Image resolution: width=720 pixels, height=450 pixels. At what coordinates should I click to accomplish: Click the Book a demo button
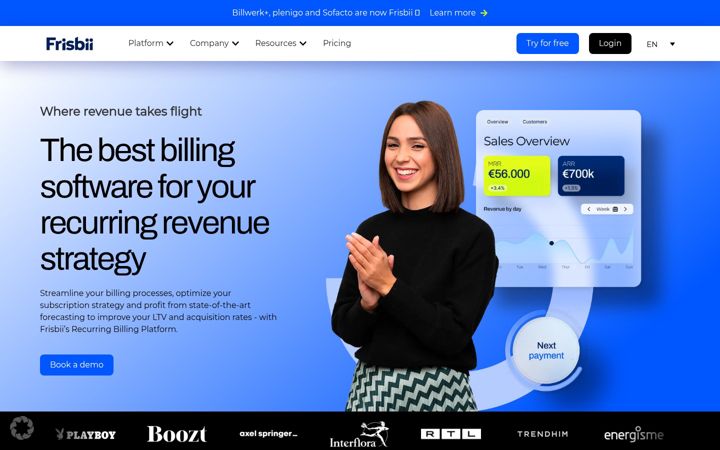coord(77,365)
